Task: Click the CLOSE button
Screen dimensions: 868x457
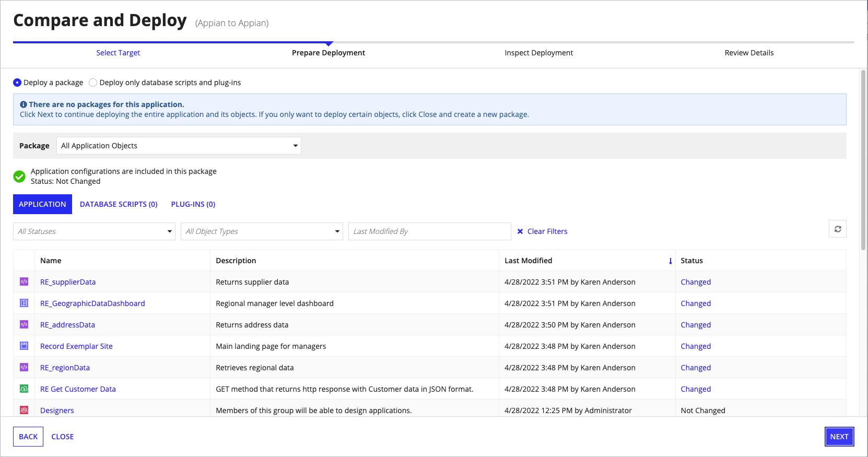Action: point(63,437)
